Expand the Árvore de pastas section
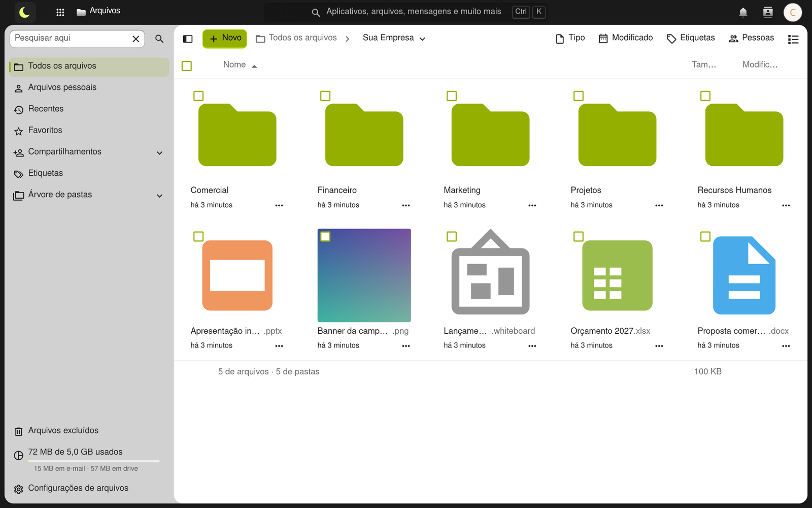Viewport: 812px width, 508px height. (159, 196)
